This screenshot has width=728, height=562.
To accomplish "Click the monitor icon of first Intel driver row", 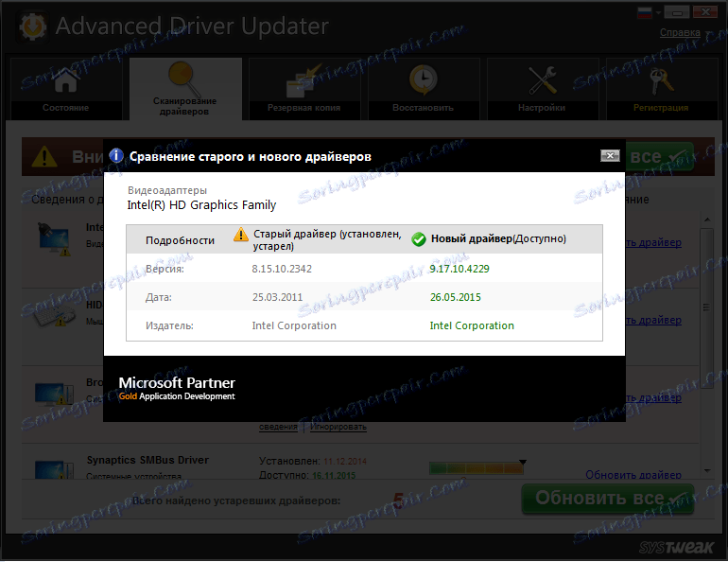I will (x=54, y=239).
